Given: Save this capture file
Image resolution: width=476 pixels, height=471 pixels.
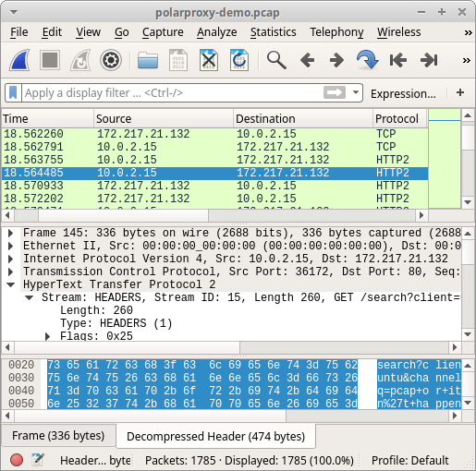Looking at the screenshot, I should coord(178,60).
